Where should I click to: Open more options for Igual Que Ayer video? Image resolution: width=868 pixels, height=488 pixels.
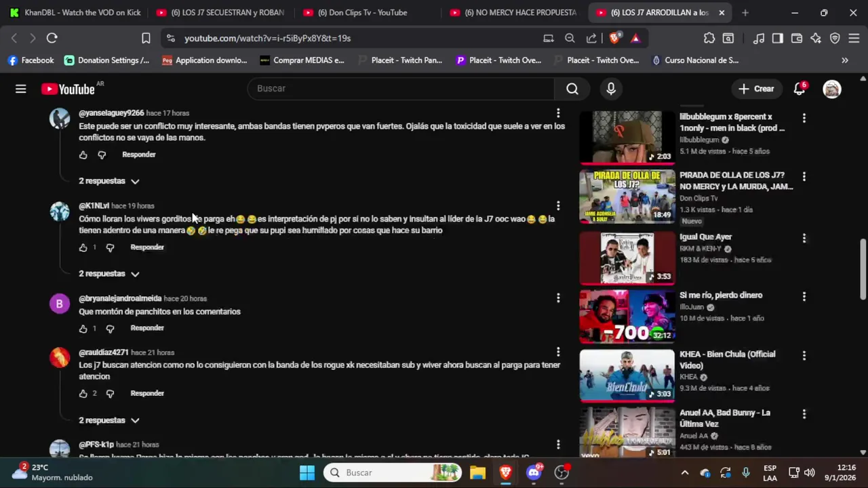point(804,238)
